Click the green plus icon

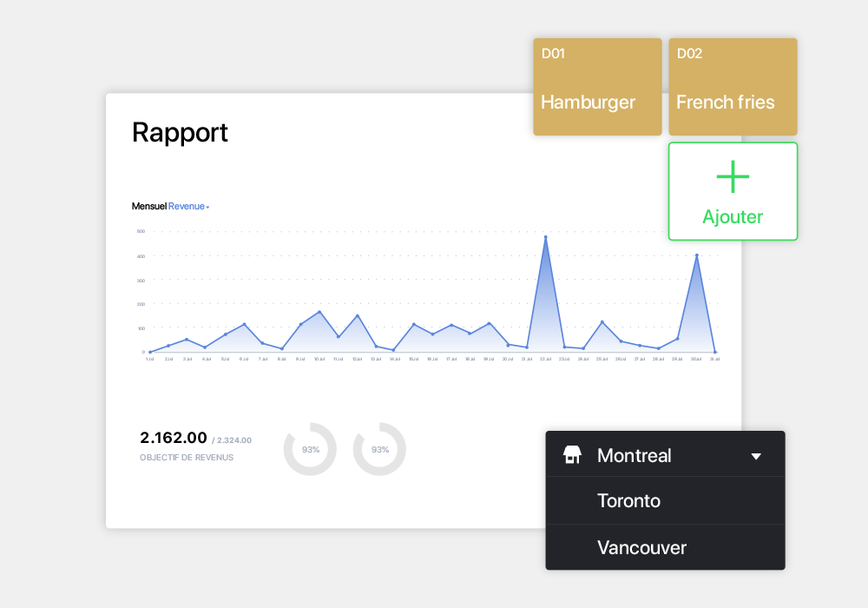coord(733,177)
